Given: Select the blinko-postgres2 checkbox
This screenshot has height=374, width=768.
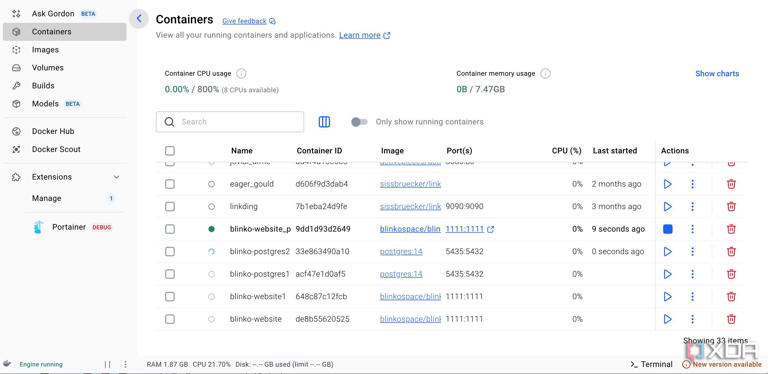Looking at the screenshot, I should point(169,252).
